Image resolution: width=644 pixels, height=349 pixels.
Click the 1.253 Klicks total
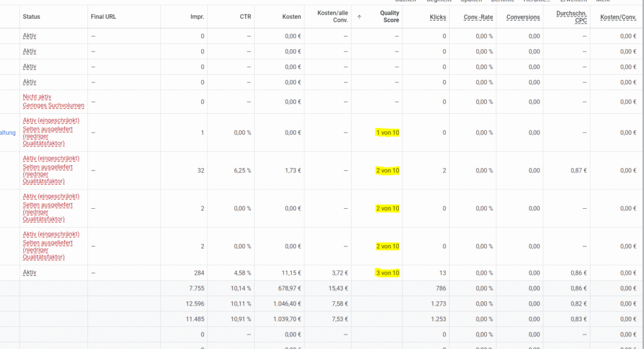[438, 319]
